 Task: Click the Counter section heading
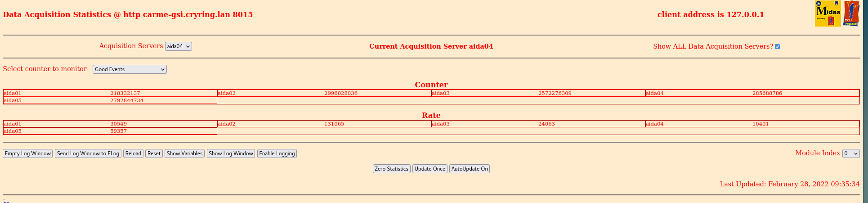(431, 85)
